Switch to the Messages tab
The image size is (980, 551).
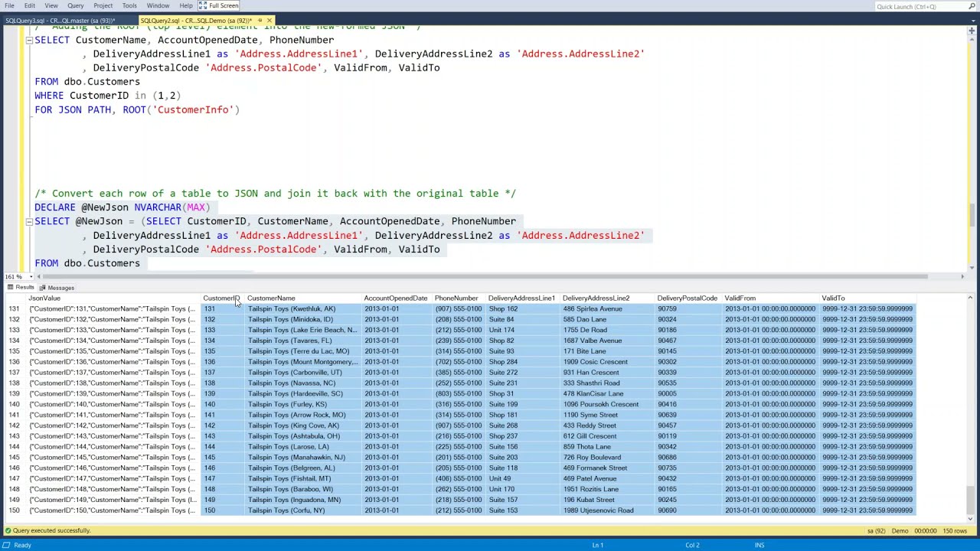(57, 288)
